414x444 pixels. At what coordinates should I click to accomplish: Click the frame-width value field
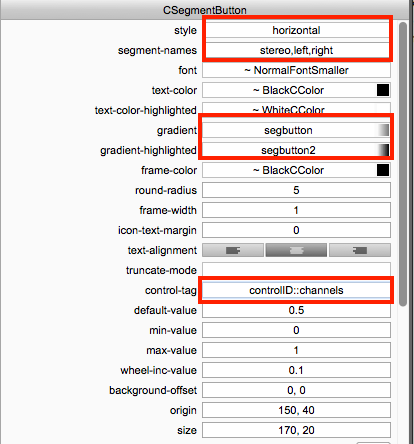(296, 210)
